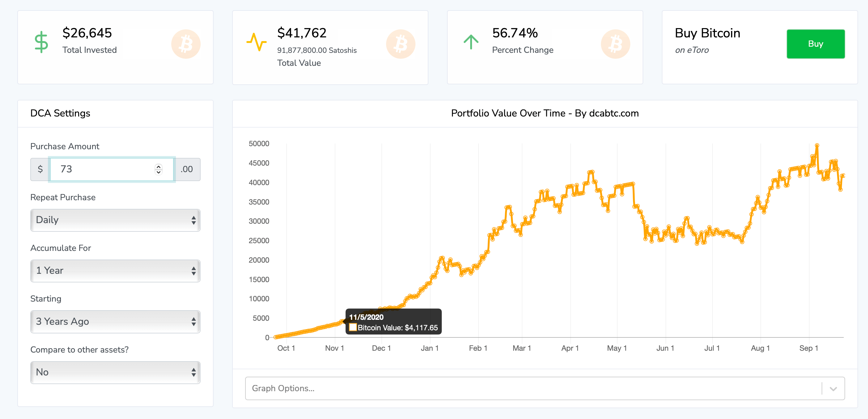
Task: Click the chart peak near Sep 1
Action: click(817, 146)
